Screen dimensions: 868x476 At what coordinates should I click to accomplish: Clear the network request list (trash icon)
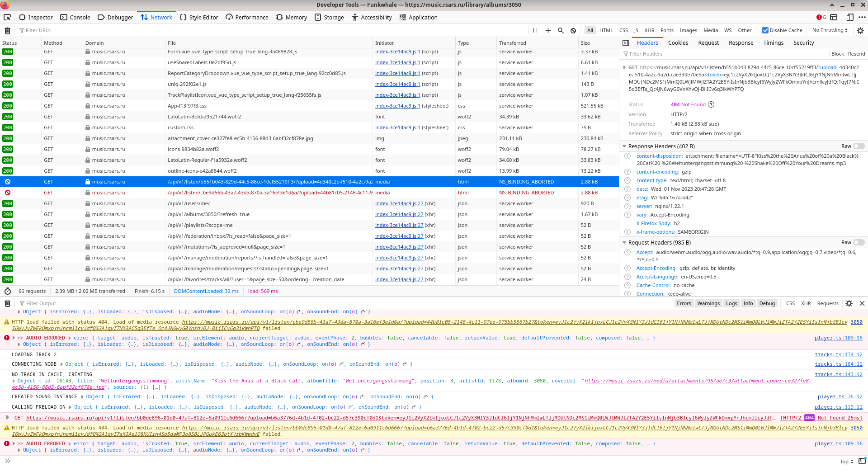pyautogui.click(x=7, y=30)
